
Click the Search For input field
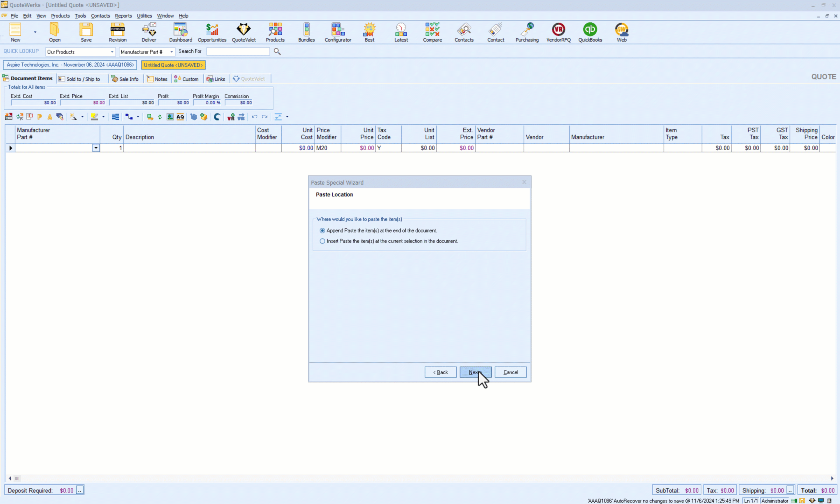click(238, 52)
